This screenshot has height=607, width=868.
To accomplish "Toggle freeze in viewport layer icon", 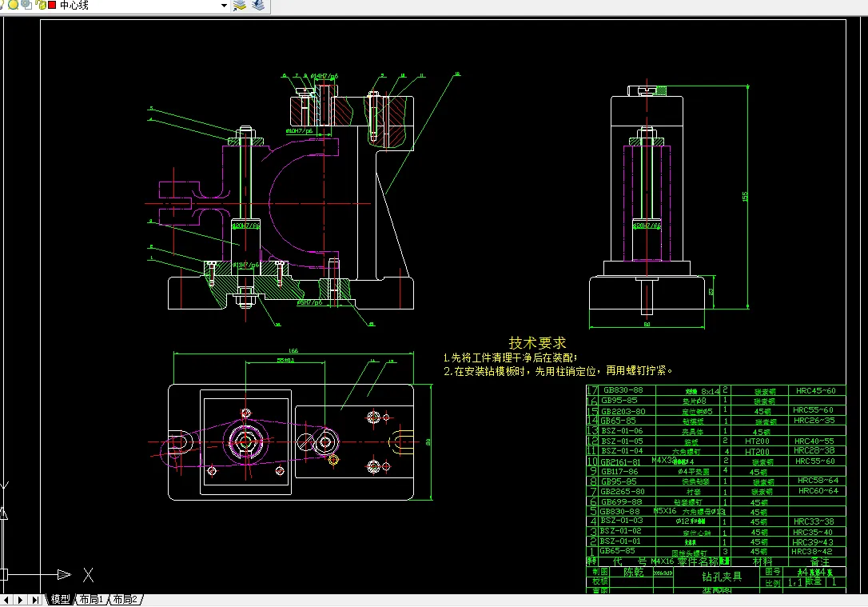I will pos(26,5).
